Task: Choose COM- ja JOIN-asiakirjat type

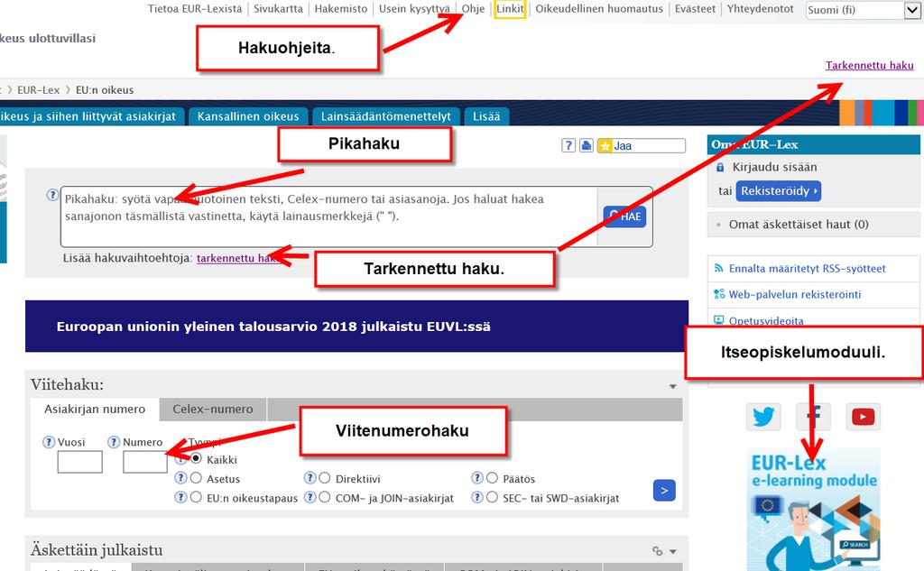Action: pyautogui.click(x=325, y=497)
